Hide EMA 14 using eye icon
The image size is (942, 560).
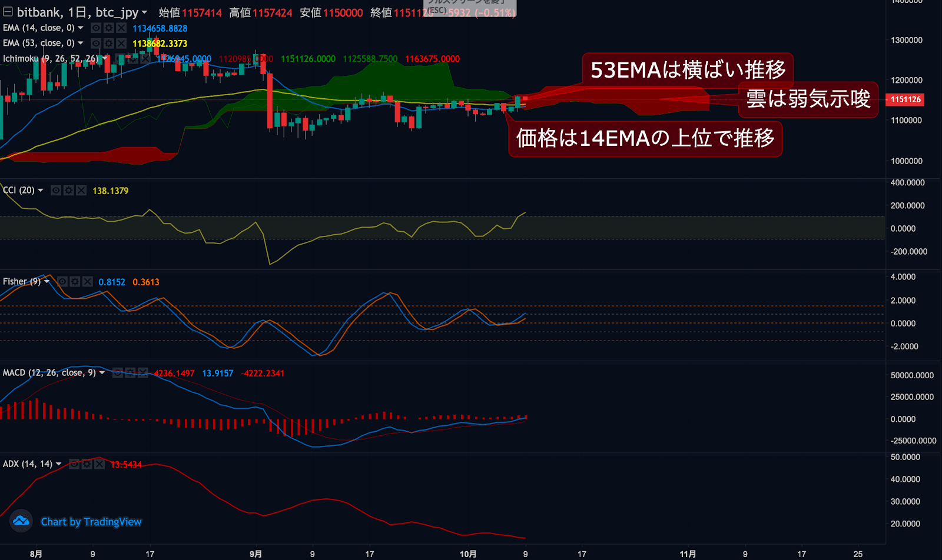[x=96, y=28]
